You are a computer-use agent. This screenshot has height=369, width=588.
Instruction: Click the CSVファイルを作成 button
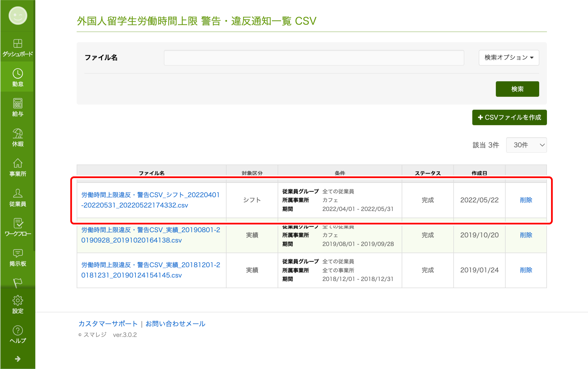(509, 117)
